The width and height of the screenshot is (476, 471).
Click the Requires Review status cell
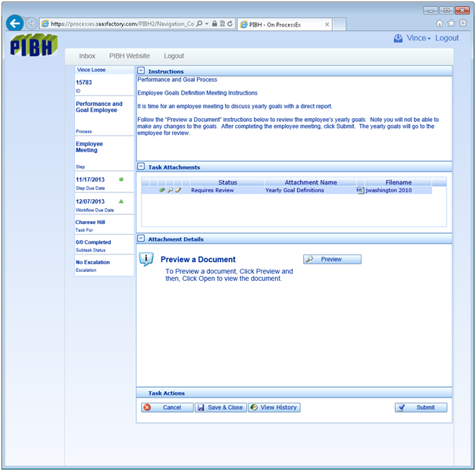212,190
